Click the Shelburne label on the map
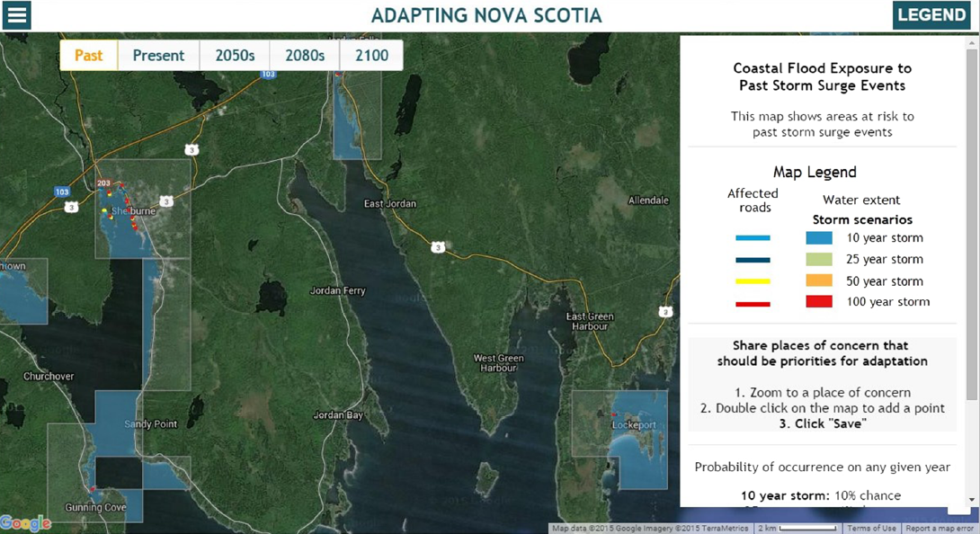 click(134, 210)
